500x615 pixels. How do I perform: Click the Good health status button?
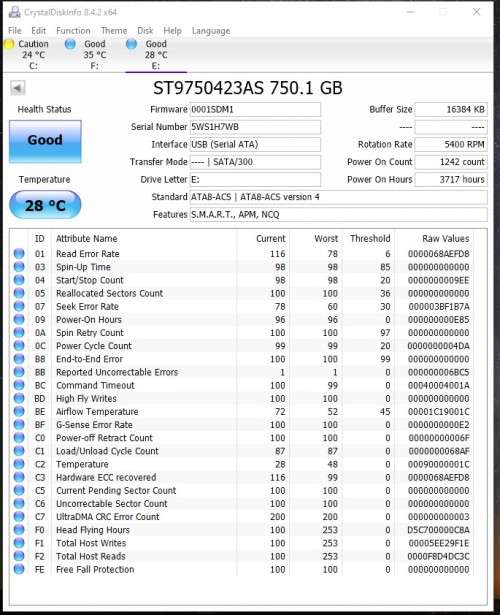(x=45, y=141)
